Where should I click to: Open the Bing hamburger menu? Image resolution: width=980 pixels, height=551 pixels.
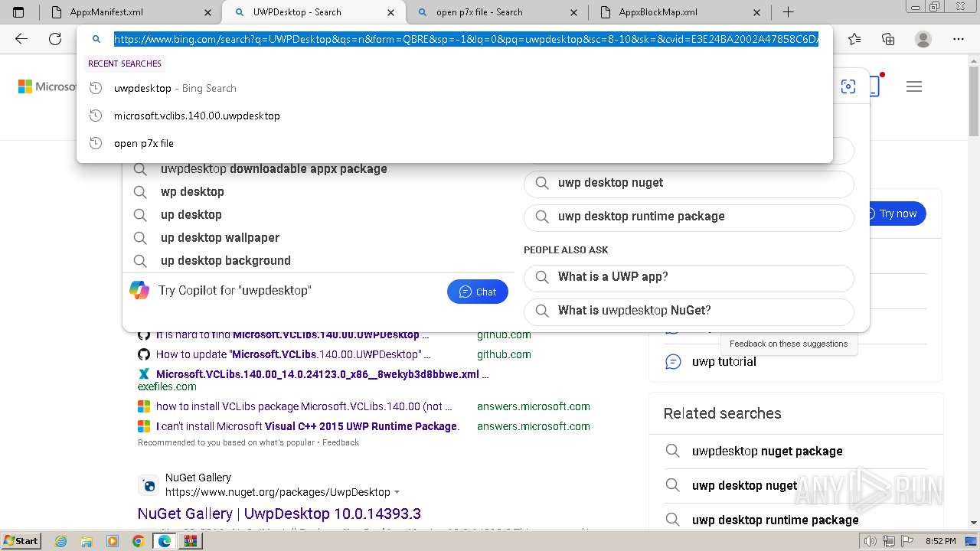click(914, 86)
